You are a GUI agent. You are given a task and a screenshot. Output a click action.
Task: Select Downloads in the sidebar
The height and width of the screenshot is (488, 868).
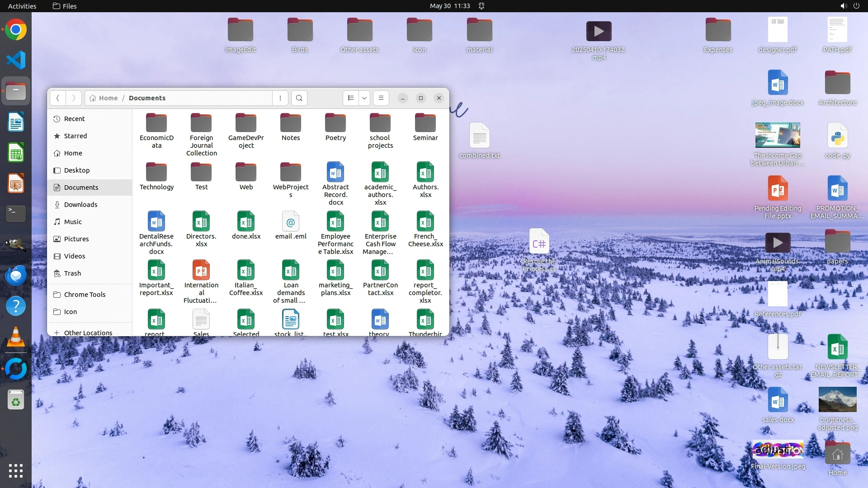[80, 205]
